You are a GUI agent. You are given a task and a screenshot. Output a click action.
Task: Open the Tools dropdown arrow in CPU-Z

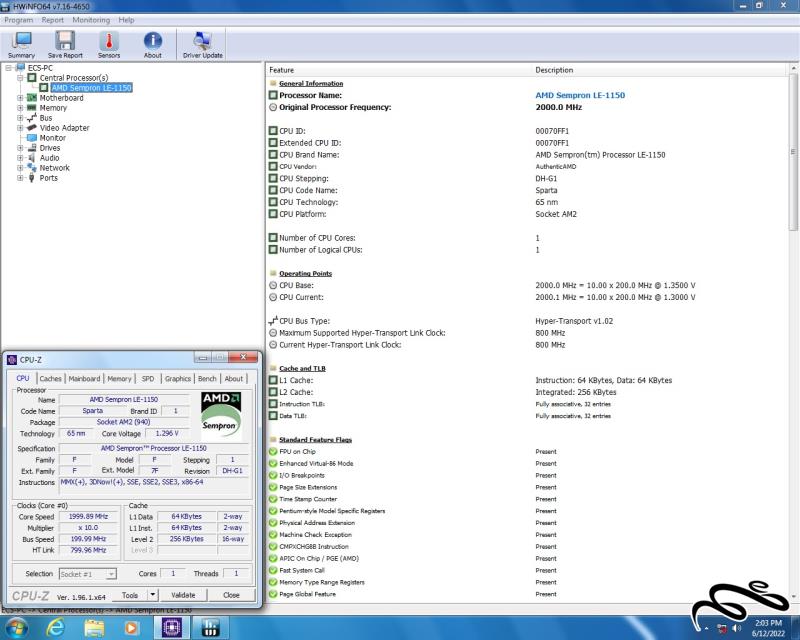click(152, 595)
